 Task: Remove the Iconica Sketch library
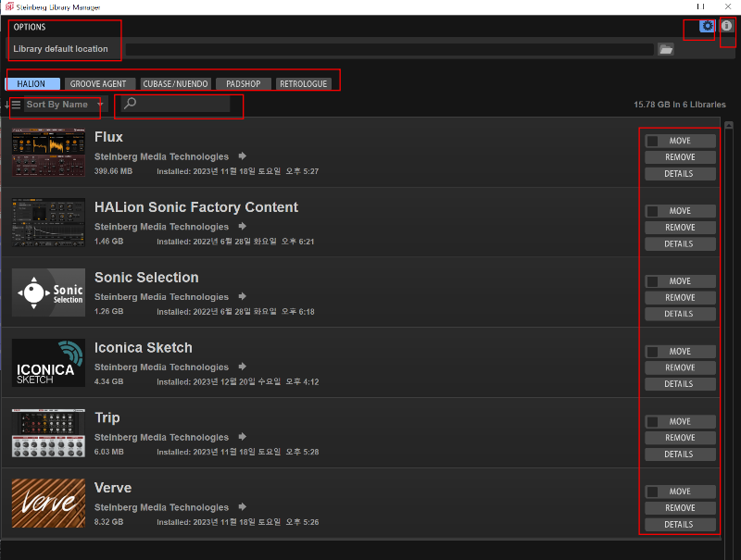(x=680, y=367)
